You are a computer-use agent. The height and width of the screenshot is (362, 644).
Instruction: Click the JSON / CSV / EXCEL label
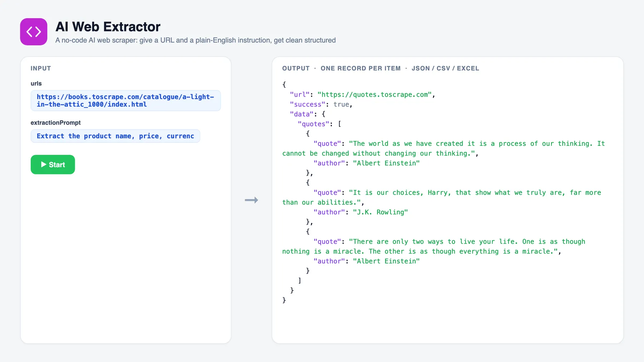pyautogui.click(x=445, y=68)
